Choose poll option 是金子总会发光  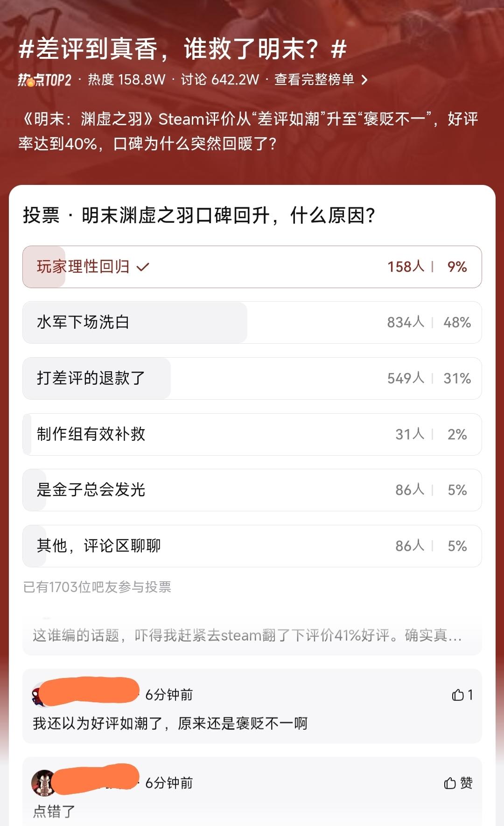(x=252, y=490)
